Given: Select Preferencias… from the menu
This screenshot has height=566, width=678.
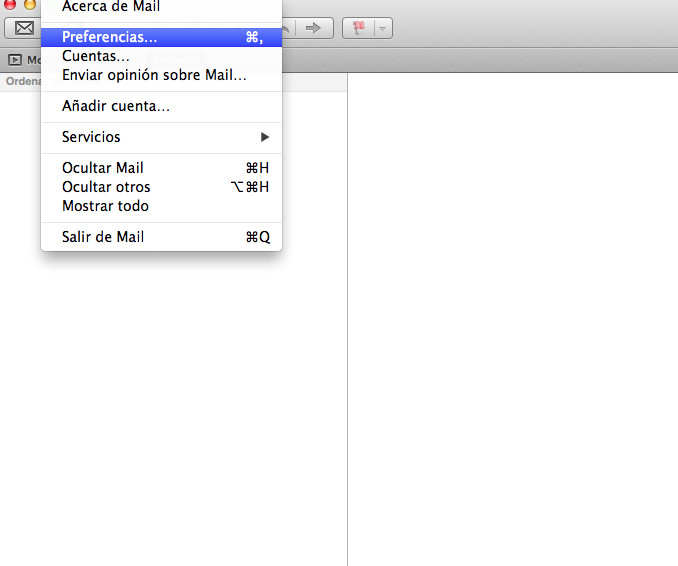Looking at the screenshot, I should (x=109, y=37).
